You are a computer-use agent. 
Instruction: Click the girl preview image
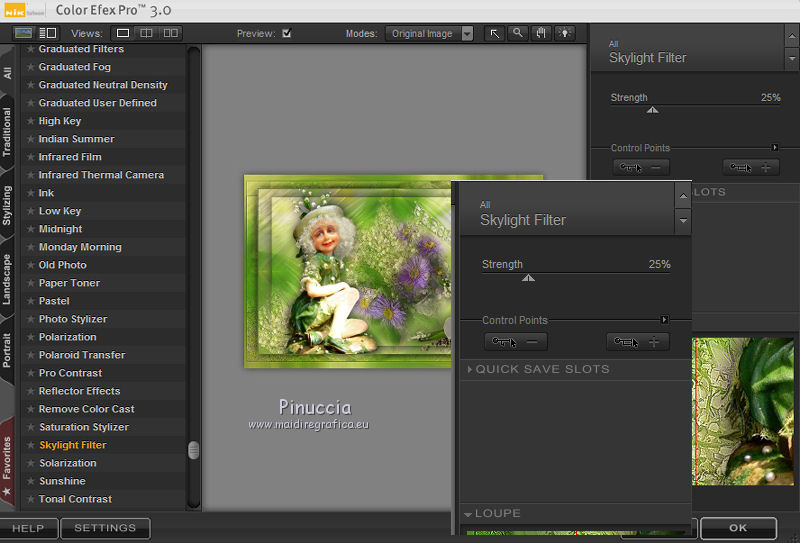tap(347, 272)
